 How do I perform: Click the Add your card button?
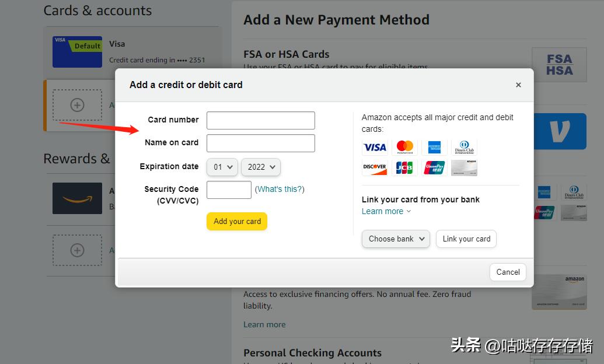237,221
